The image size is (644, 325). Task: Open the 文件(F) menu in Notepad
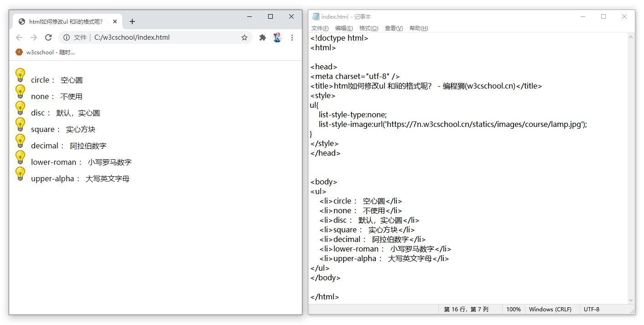[320, 28]
